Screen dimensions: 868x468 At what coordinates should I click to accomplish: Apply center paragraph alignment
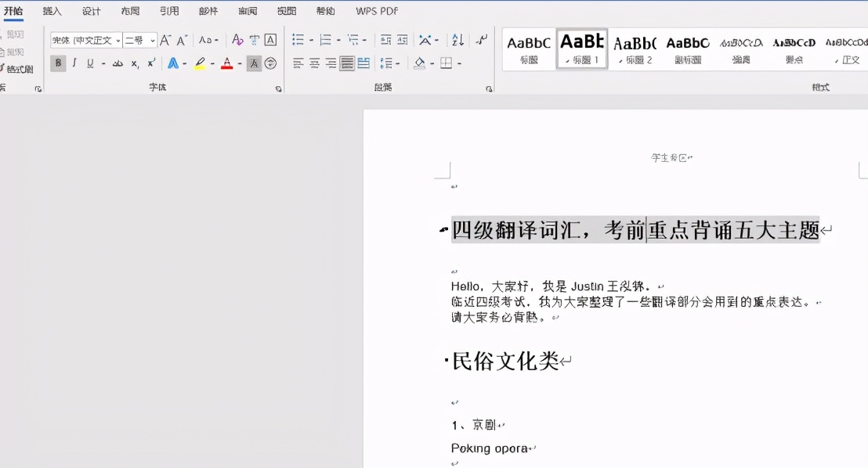coord(315,63)
